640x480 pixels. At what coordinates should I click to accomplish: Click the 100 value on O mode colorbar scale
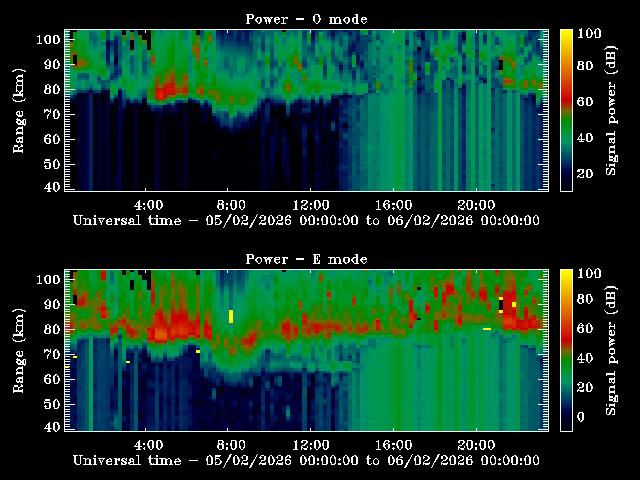pyautogui.click(x=590, y=34)
